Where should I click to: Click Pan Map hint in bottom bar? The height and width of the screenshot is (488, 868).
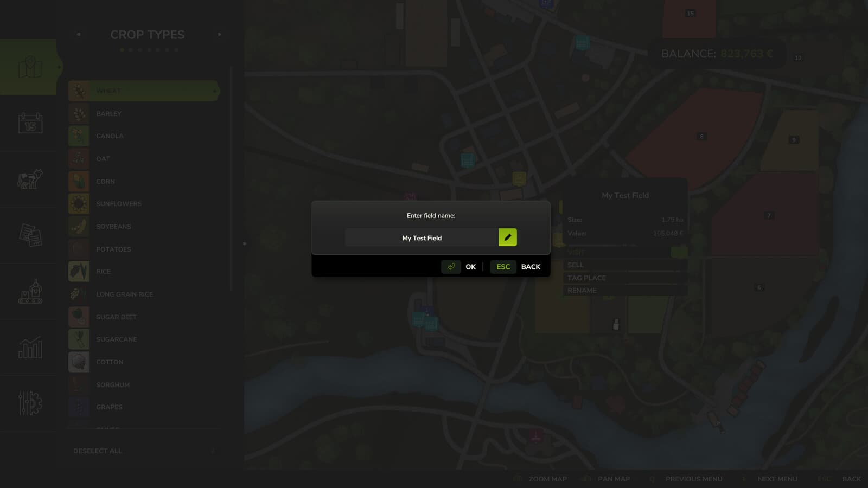pos(614,479)
